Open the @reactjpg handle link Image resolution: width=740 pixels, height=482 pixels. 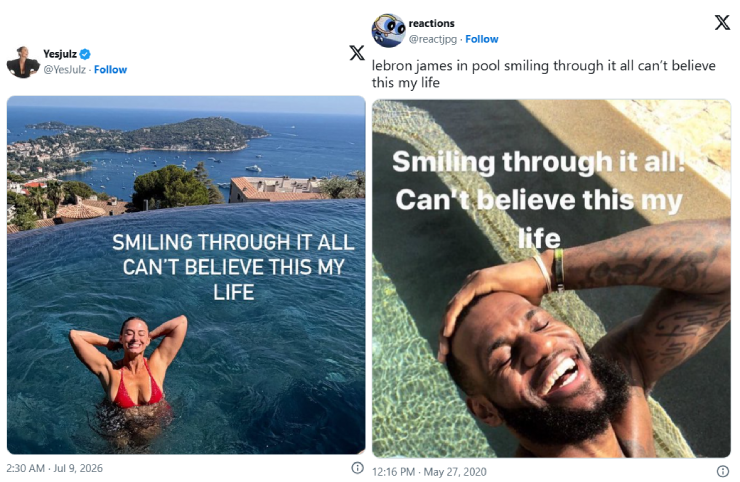pos(433,39)
